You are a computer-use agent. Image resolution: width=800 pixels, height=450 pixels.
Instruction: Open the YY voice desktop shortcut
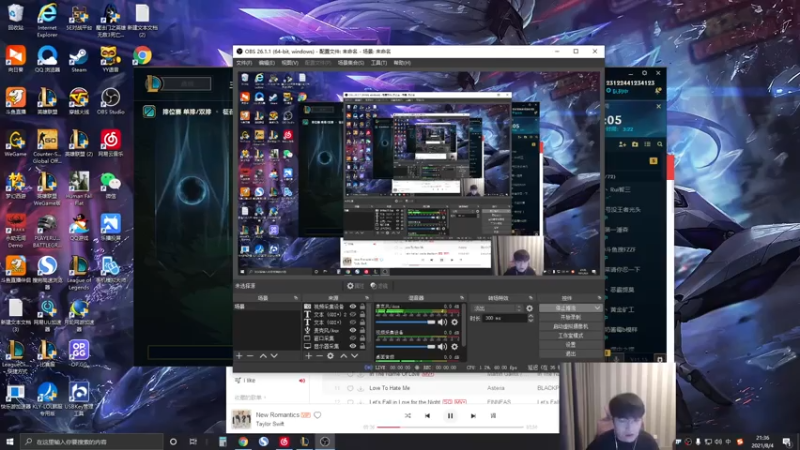tap(110, 60)
